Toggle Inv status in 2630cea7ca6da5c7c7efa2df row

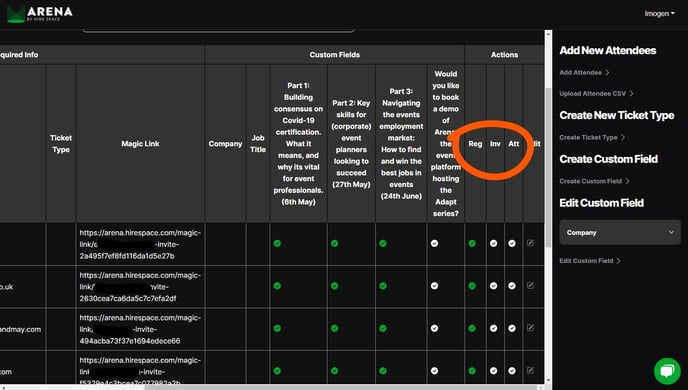point(493,286)
